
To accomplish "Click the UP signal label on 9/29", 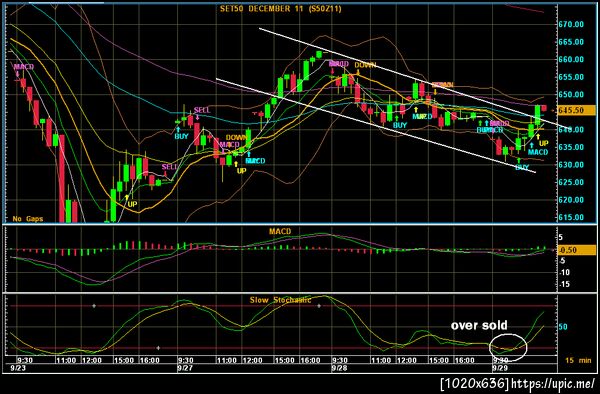I will point(543,143).
